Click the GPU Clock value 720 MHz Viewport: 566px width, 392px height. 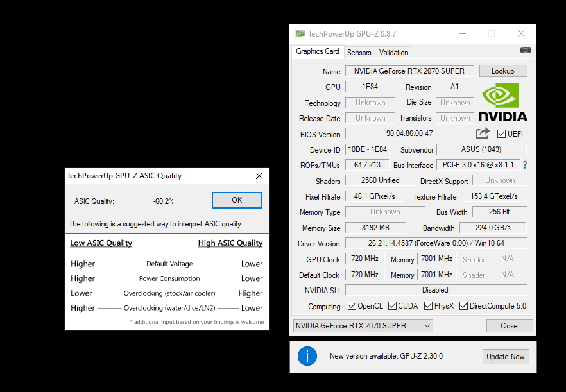(365, 259)
